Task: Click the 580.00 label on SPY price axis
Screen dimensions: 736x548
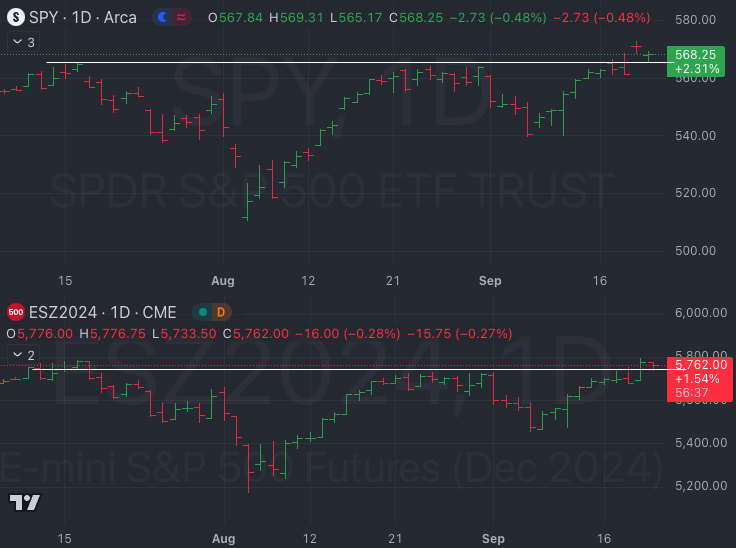Action: pyautogui.click(x=696, y=20)
